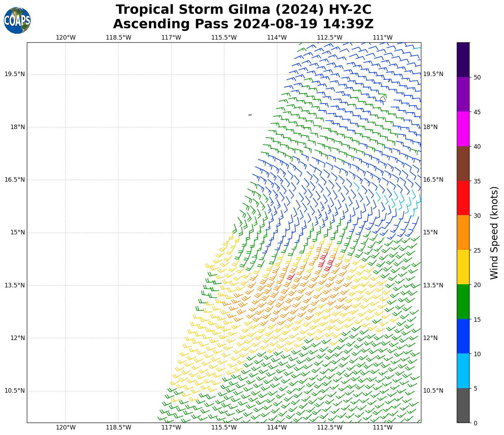The image size is (504, 435).
Task: Click the Socorro Island outline near 111°W
Action: coord(382,99)
